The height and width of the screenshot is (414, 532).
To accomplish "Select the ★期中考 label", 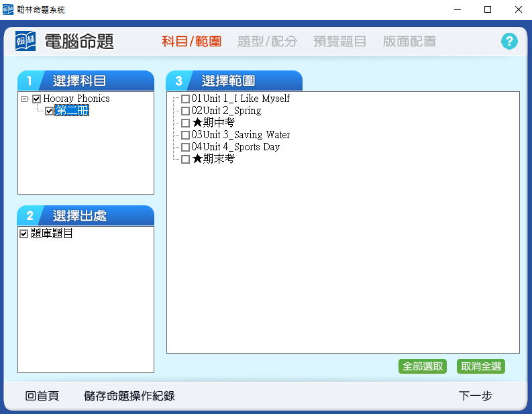I will pos(213,123).
